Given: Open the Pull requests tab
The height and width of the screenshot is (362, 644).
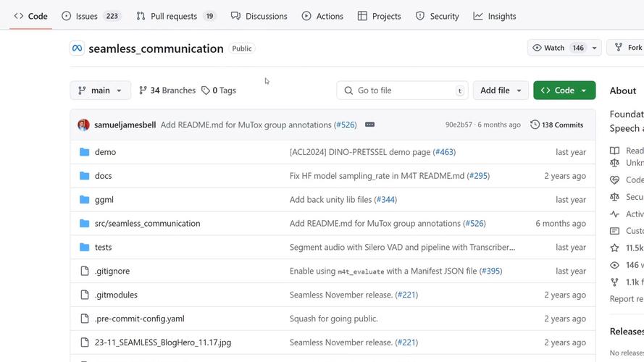Looking at the screenshot, I should pos(176,16).
